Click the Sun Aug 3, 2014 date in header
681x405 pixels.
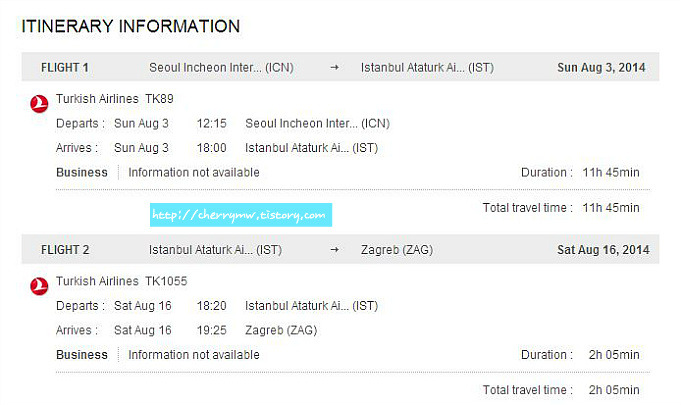click(601, 68)
